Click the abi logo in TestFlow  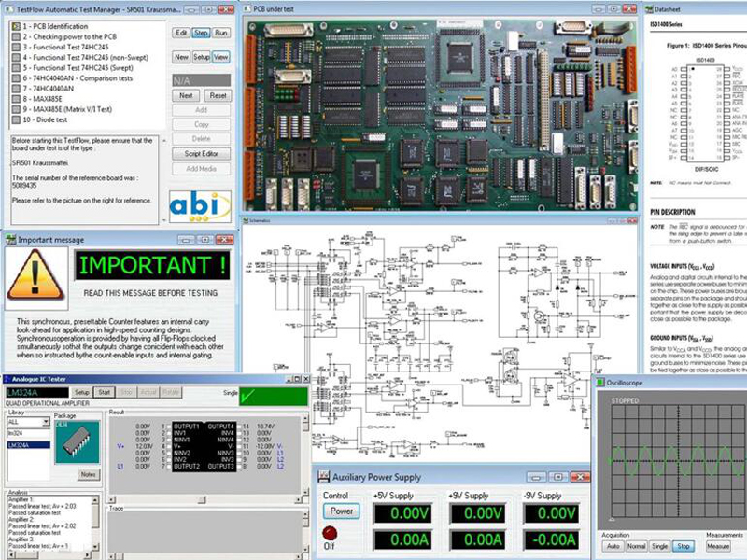tap(200, 206)
